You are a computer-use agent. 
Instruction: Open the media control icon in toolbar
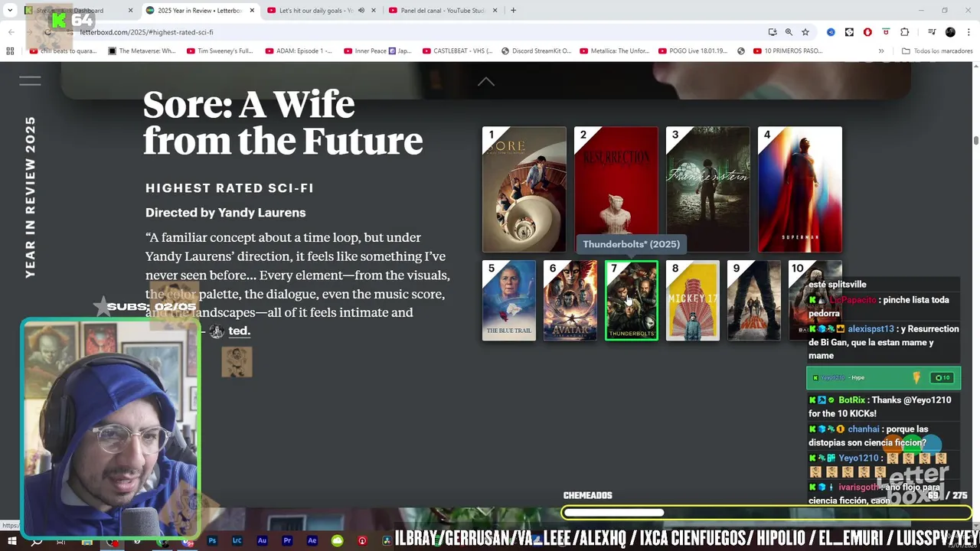tap(932, 32)
